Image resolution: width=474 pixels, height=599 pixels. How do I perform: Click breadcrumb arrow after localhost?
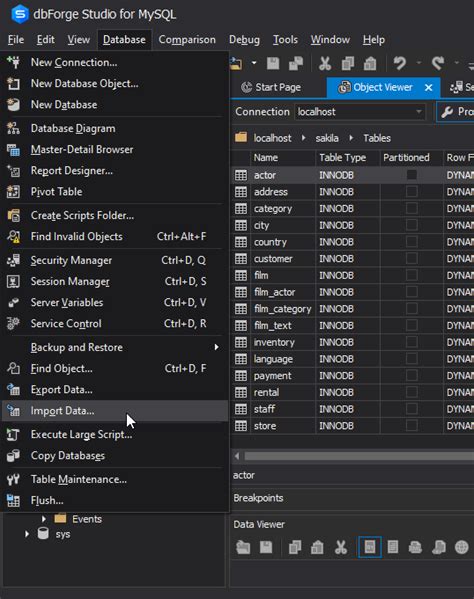coord(303,138)
